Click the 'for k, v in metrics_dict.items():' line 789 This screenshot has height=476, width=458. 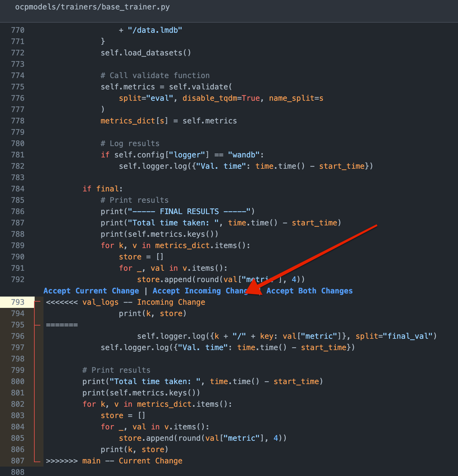tap(175, 246)
